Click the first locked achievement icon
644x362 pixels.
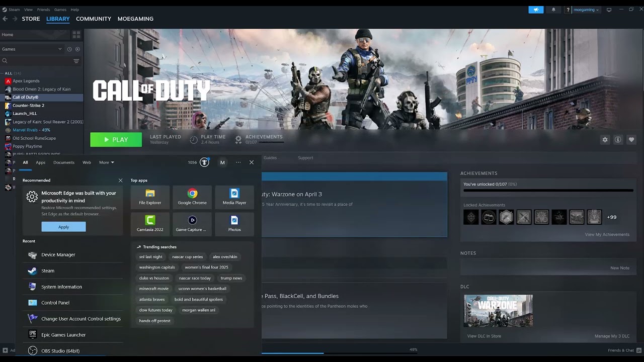coord(471,217)
